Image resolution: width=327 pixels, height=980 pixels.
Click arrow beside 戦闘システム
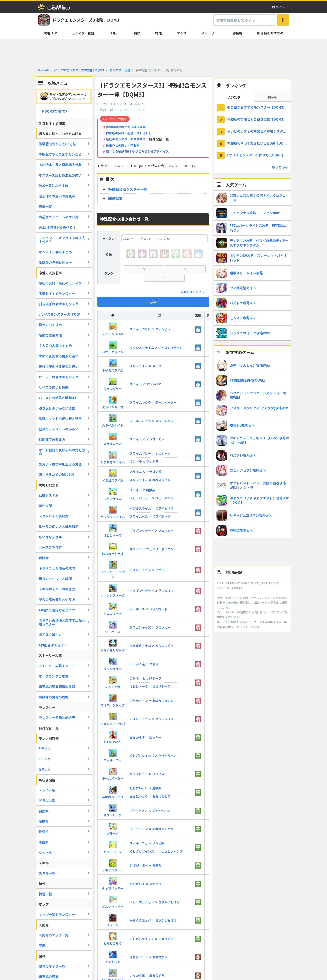coord(89,495)
